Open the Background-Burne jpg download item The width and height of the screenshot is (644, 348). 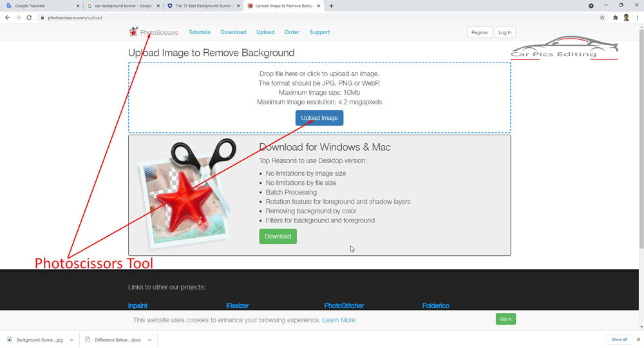[x=36, y=340]
